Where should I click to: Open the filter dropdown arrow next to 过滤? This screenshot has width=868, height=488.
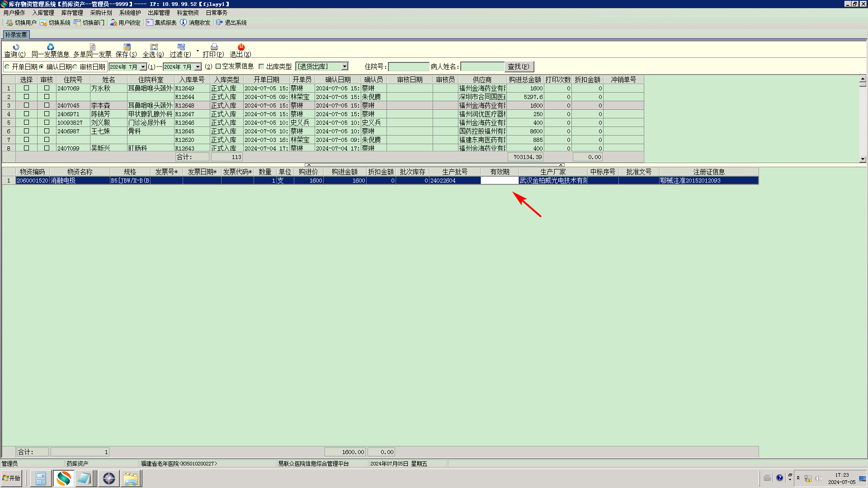pyautogui.click(x=198, y=51)
